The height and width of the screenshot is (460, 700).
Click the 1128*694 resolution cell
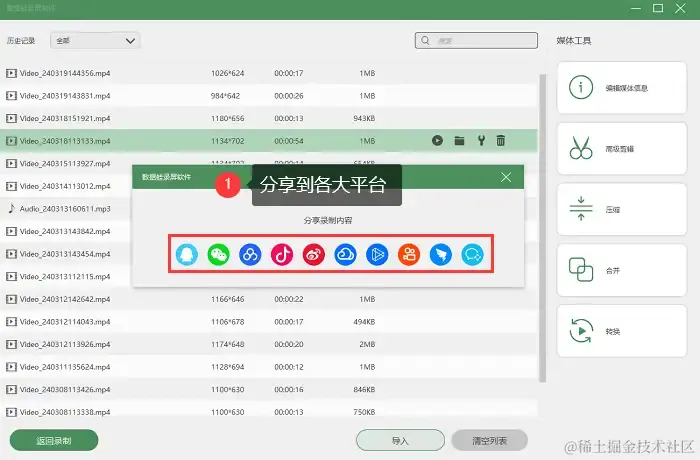(x=228, y=367)
